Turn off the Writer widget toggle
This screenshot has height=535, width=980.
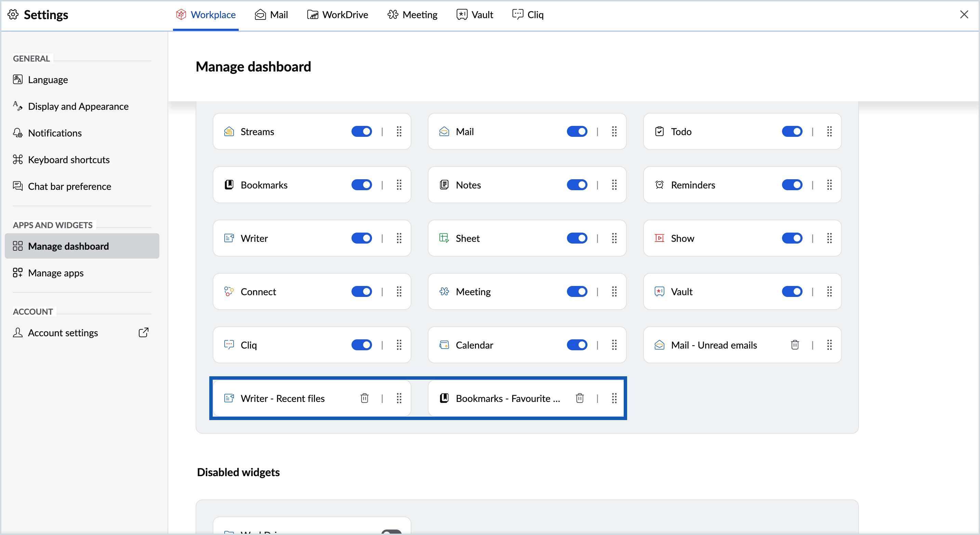click(362, 238)
